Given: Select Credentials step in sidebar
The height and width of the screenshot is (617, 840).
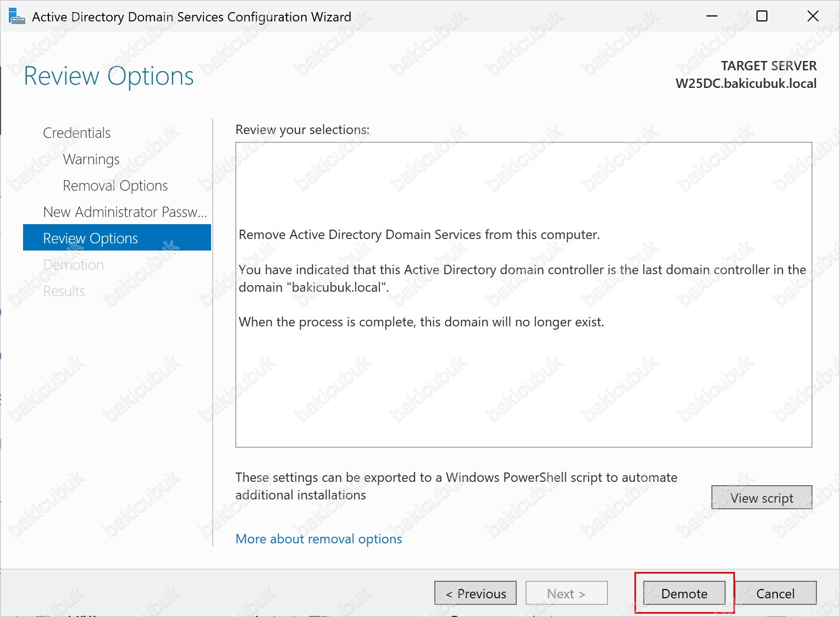Looking at the screenshot, I should [77, 133].
